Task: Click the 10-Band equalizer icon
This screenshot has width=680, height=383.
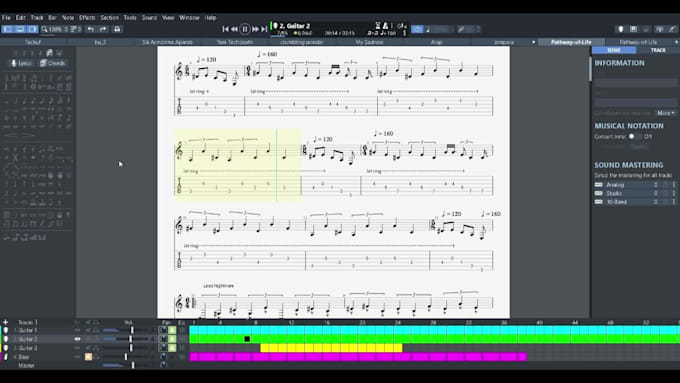Action: [598, 202]
